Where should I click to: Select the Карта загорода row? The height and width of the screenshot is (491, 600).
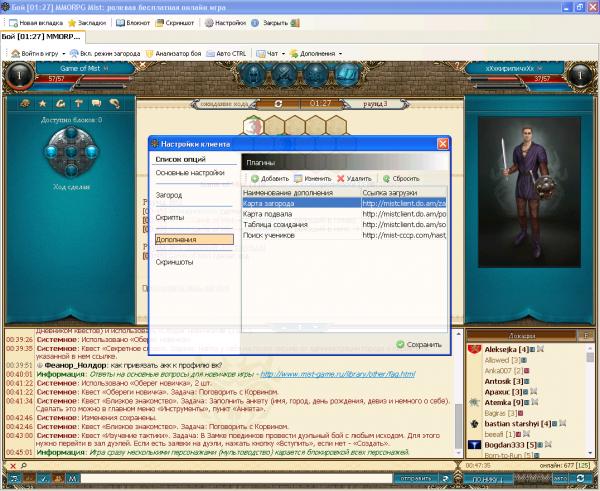click(344, 203)
